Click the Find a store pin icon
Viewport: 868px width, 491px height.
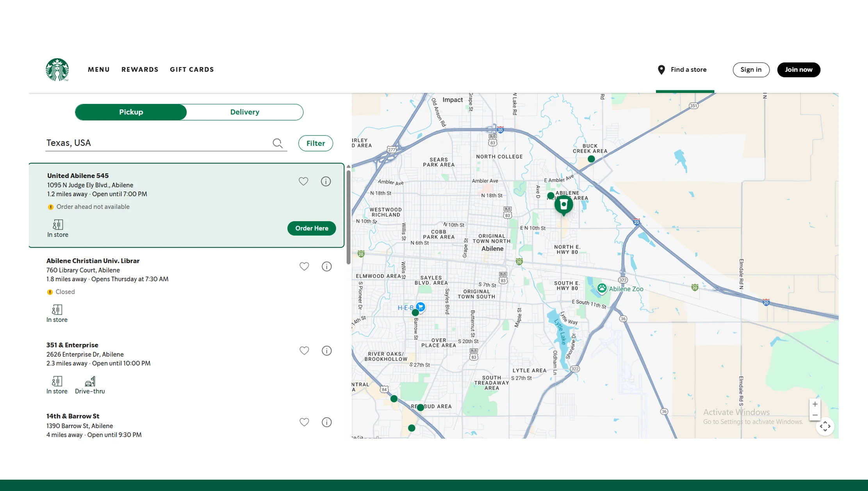(661, 70)
